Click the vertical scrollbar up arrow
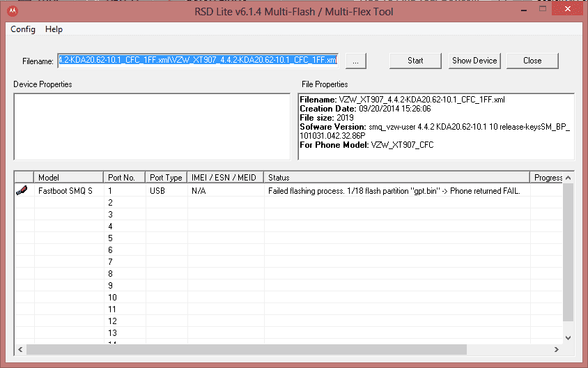Image resolution: width=588 pixels, height=368 pixels. (568, 178)
